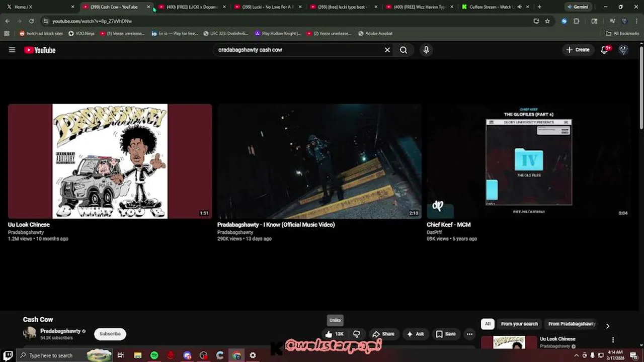The height and width of the screenshot is (362, 644).
Task: Open UFC 323 bookmark
Action: pyautogui.click(x=226, y=33)
